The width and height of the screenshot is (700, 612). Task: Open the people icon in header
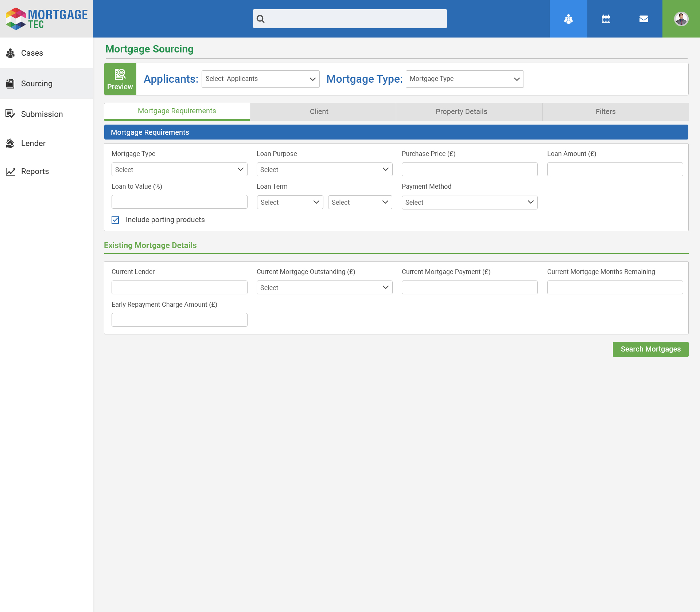pyautogui.click(x=568, y=19)
